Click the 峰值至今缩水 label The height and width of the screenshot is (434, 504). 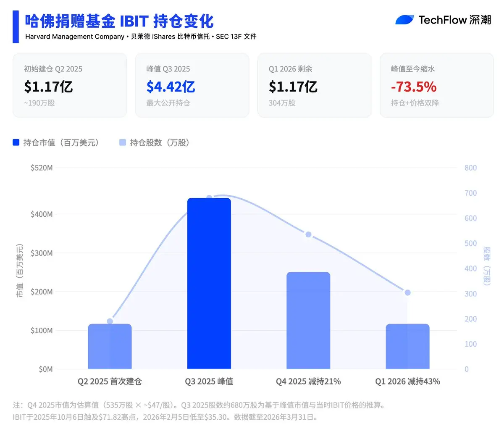point(413,69)
